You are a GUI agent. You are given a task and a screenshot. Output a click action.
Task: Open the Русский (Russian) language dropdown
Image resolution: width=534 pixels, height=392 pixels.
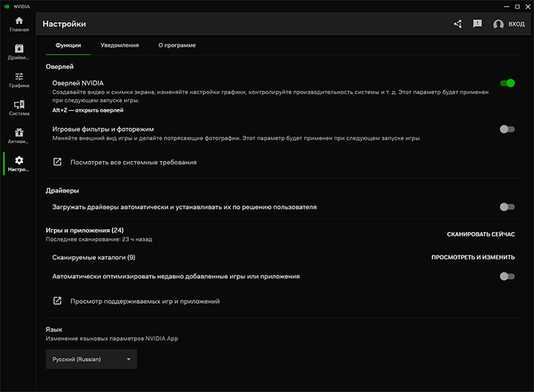pyautogui.click(x=91, y=359)
